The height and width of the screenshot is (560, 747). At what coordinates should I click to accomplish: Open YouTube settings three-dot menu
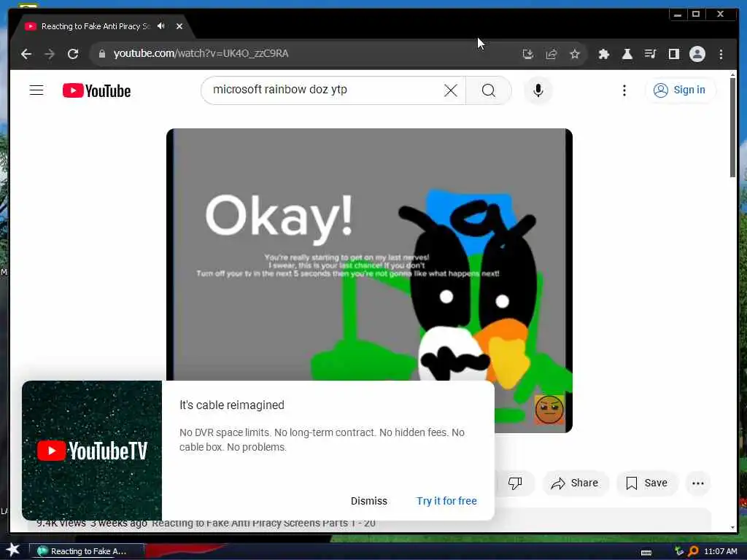(624, 90)
